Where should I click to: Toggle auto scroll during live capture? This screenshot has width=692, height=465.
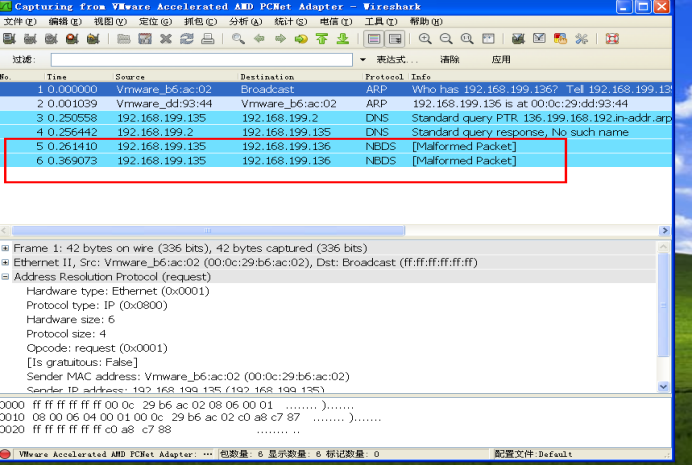click(395, 39)
